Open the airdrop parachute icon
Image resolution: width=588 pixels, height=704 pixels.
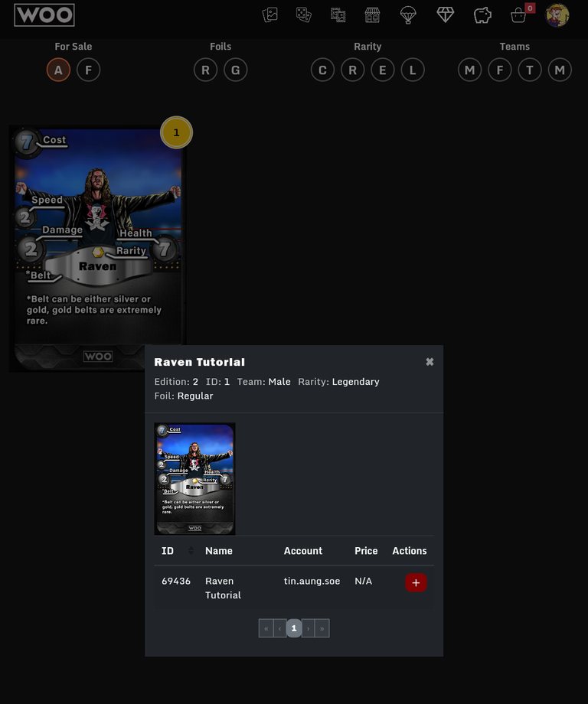coord(408,15)
